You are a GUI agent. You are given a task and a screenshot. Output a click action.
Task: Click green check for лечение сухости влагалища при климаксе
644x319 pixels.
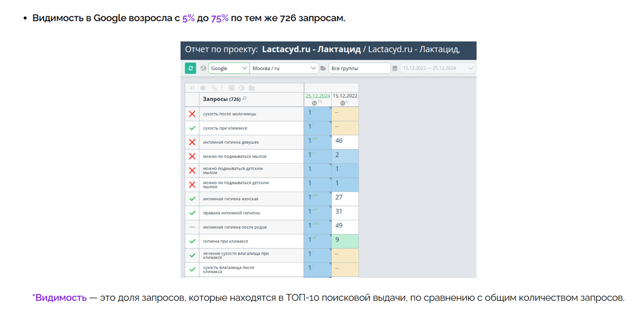(192, 255)
